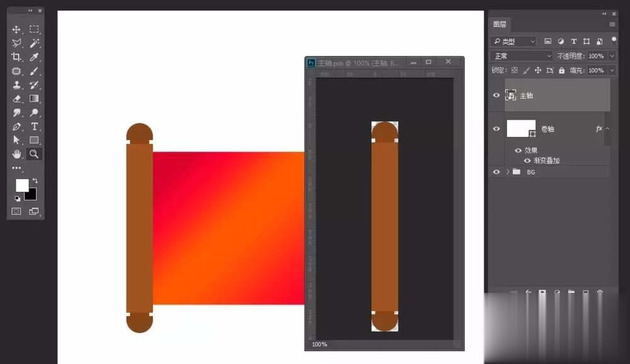Lock layer position
Image resolution: width=630 pixels, height=364 pixels.
[538, 71]
